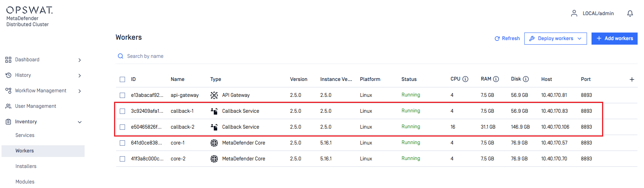
Task: Select the api-gateway worker checkbox
Action: (122, 95)
